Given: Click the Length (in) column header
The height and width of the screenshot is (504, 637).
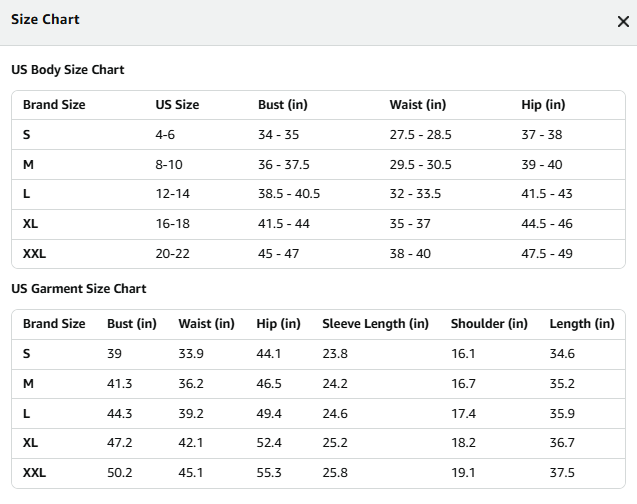Looking at the screenshot, I should [x=582, y=324].
